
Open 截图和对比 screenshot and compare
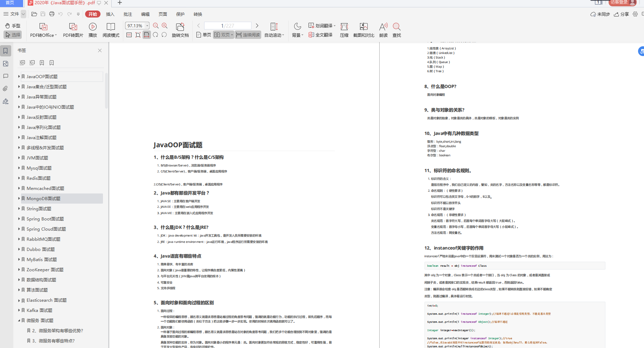364,30
